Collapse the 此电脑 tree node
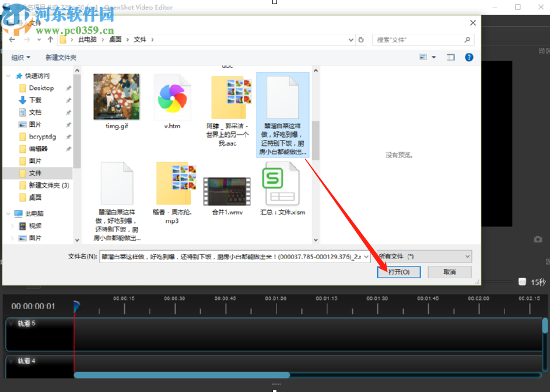Screen dimensions: 550x392 click(8, 213)
